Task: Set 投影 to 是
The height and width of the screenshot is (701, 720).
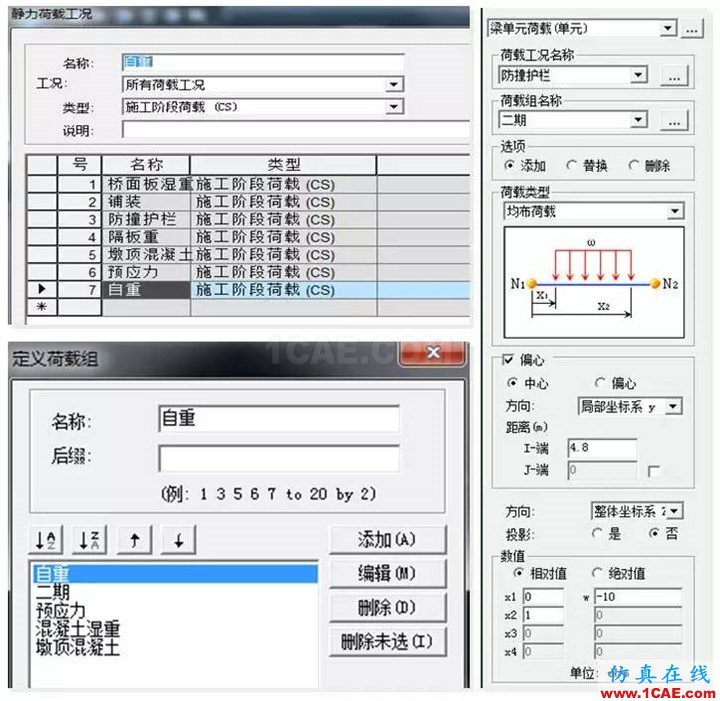Action: 596,533
